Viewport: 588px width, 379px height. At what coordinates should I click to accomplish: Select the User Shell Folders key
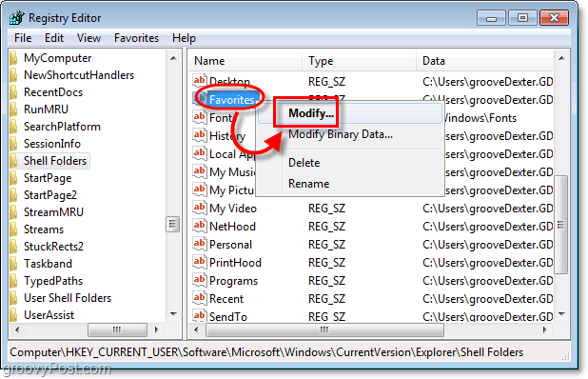[68, 298]
